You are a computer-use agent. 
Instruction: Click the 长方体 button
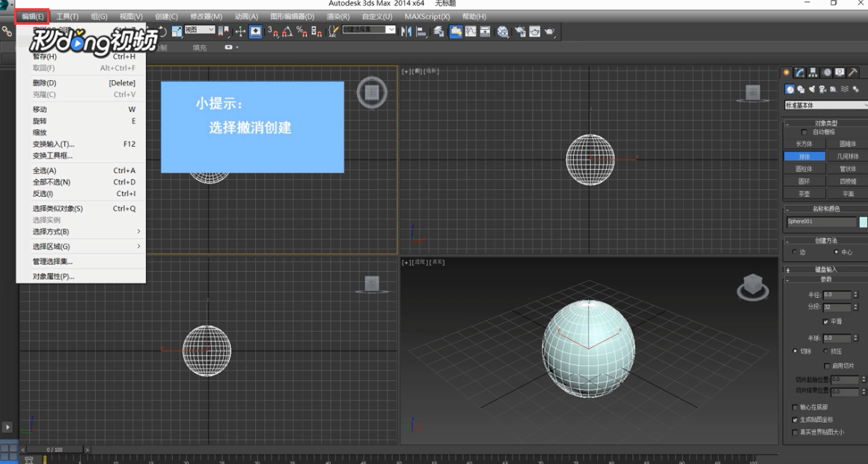804,144
